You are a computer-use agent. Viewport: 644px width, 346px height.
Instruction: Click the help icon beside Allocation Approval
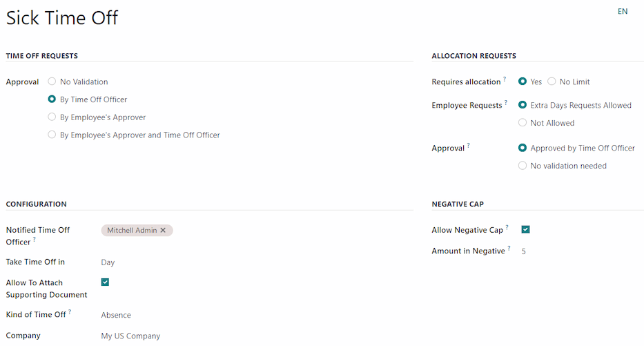[469, 146]
